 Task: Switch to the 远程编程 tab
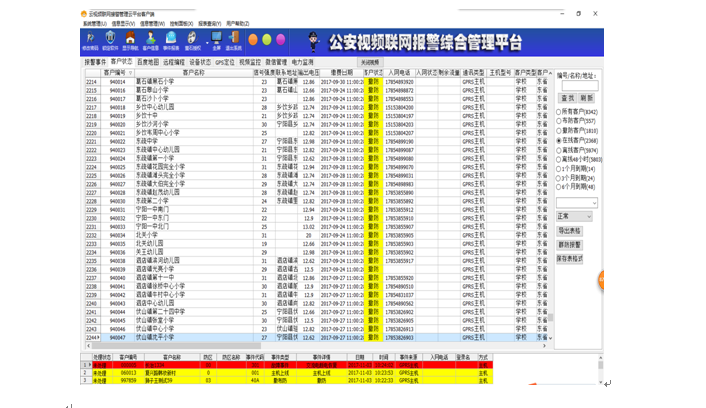(174, 62)
